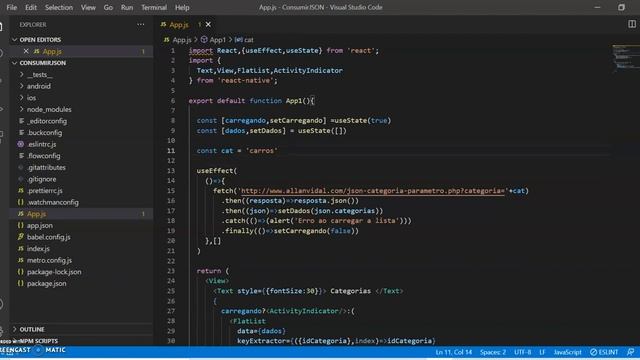Select the App.js editor tab

tap(185, 24)
